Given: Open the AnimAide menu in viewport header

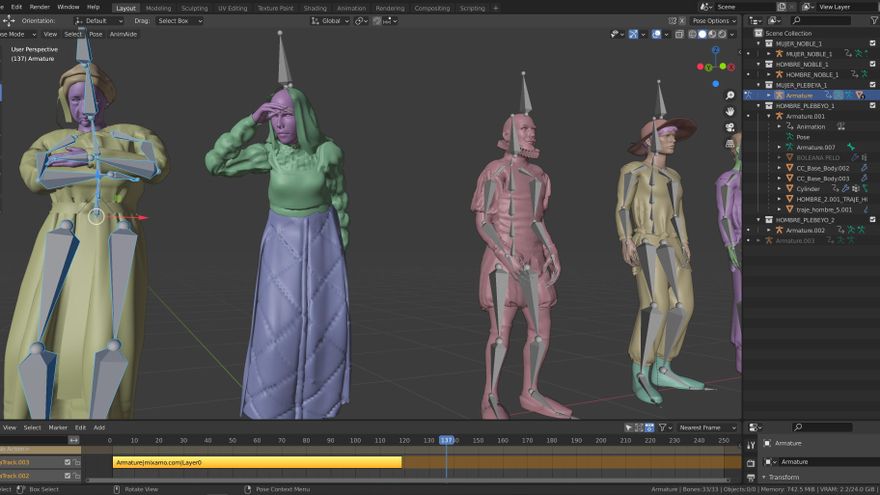Looking at the screenshot, I should pyautogui.click(x=123, y=34).
